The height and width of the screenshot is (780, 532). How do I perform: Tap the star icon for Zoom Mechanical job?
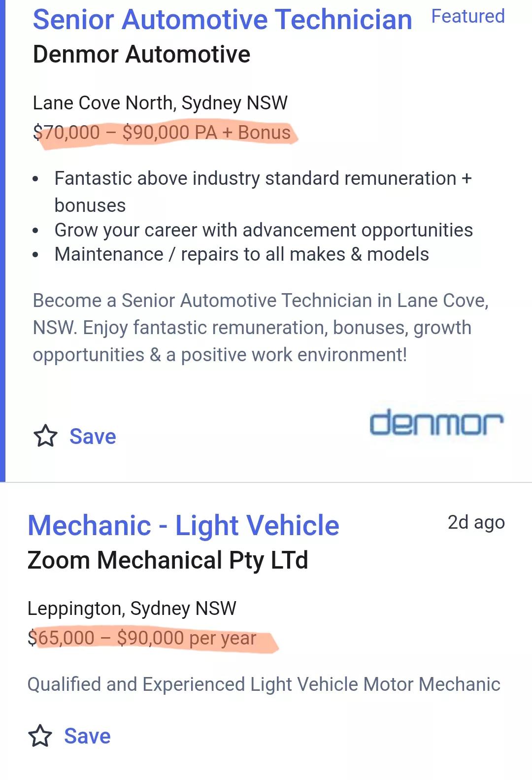pos(40,736)
